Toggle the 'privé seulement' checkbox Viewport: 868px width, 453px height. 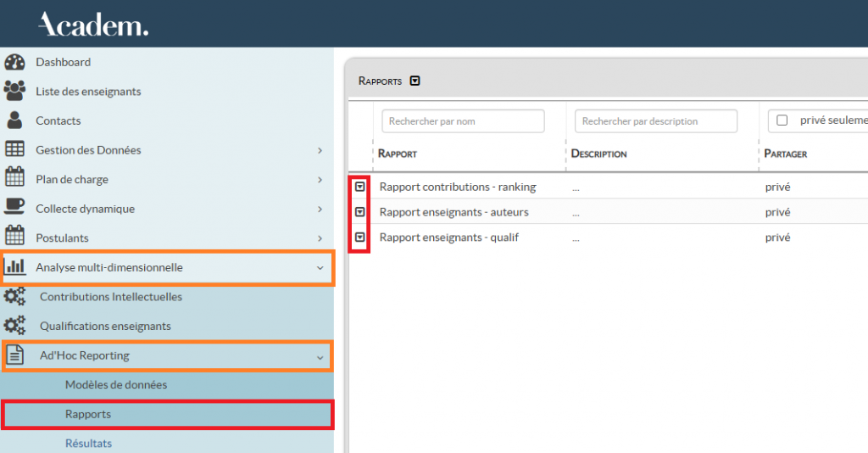click(x=782, y=121)
